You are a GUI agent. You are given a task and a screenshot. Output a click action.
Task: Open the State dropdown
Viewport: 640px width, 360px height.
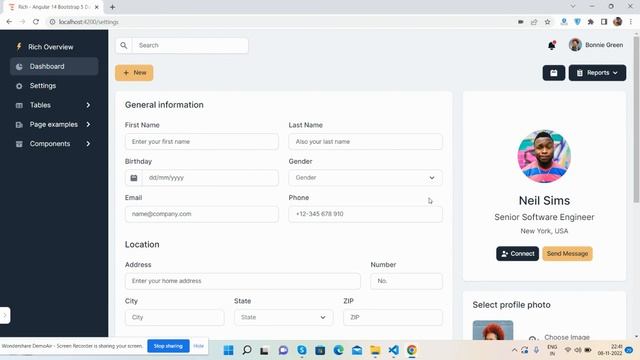(283, 318)
